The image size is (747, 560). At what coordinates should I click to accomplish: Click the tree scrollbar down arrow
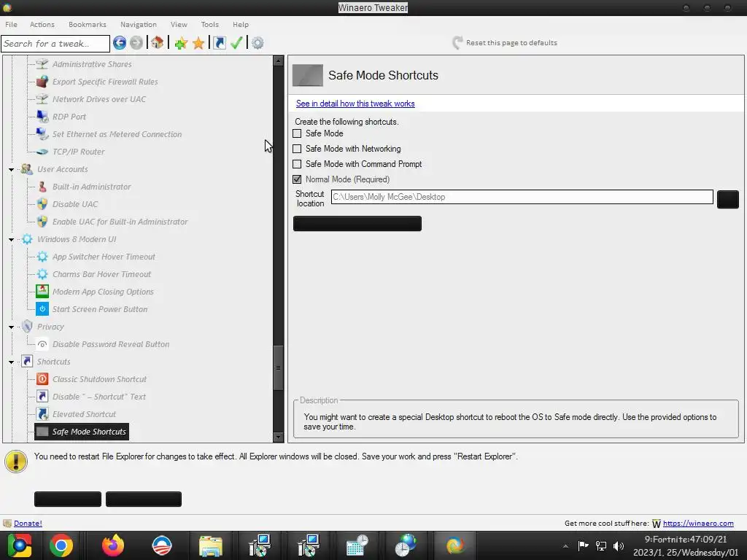pos(278,437)
